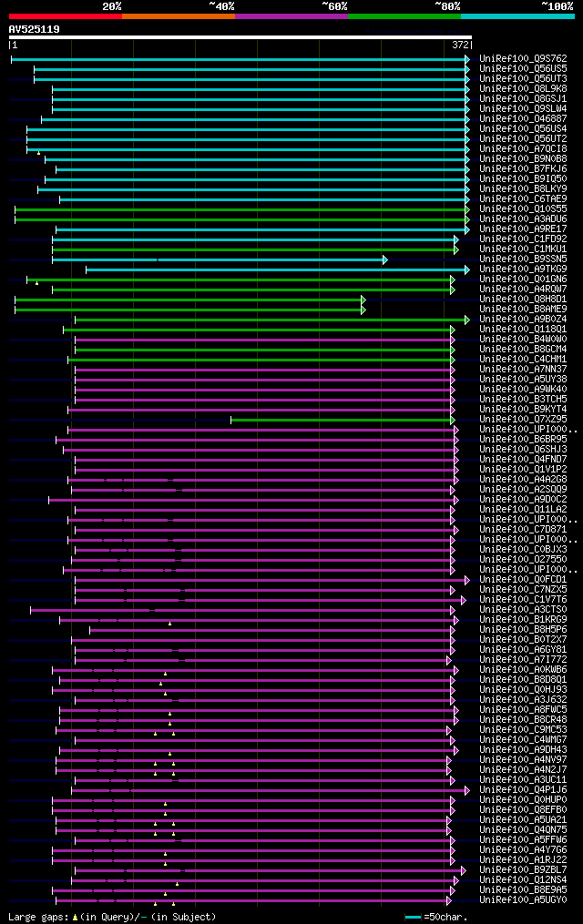Select hit label UniRef100_Q56US5
The image size is (583, 924).
[524, 69]
